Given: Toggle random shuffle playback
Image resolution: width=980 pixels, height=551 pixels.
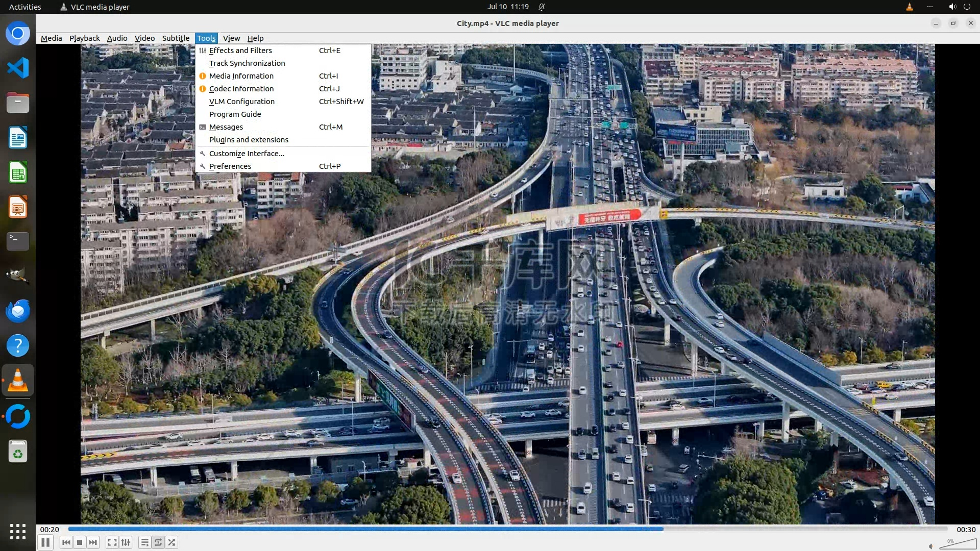Looking at the screenshot, I should 172,542.
